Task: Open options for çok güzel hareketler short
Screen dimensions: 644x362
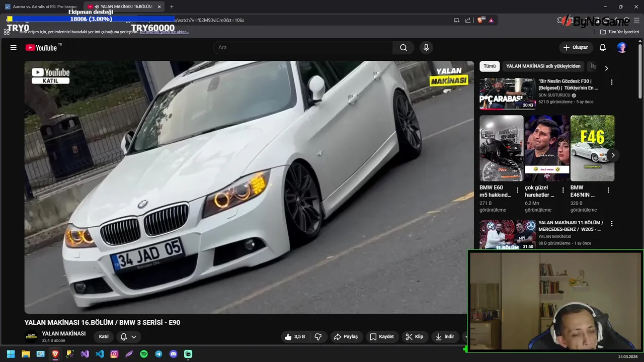Action: (563, 190)
